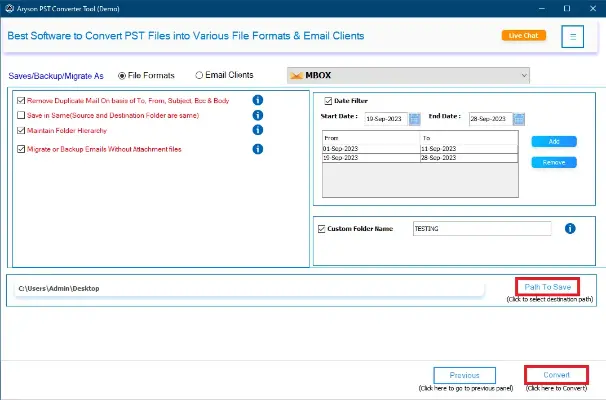Toggle Custom Folder Name checkbox
The width and height of the screenshot is (606, 400).
pos(322,229)
